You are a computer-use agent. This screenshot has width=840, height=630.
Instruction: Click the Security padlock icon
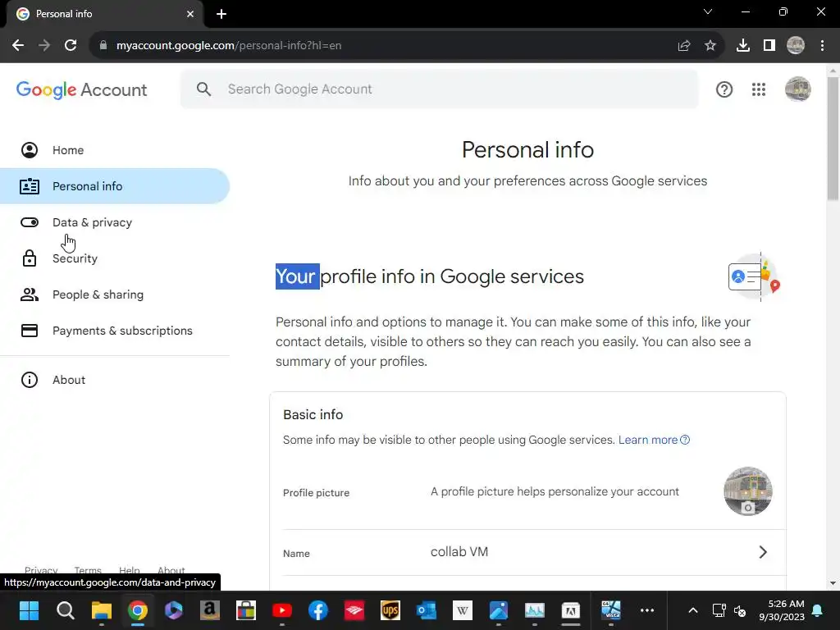pos(30,258)
